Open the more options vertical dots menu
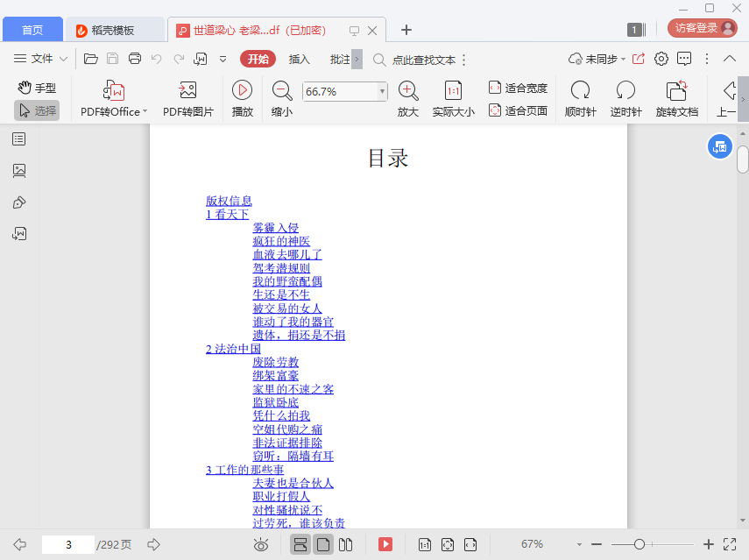 707,59
